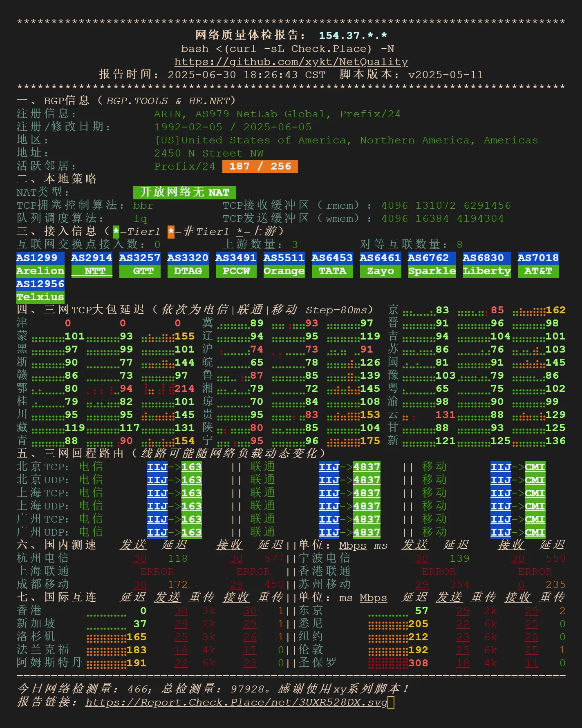The image size is (582, 728).
Task: Select the AS7018 AT&T badge
Action: [x=538, y=264]
